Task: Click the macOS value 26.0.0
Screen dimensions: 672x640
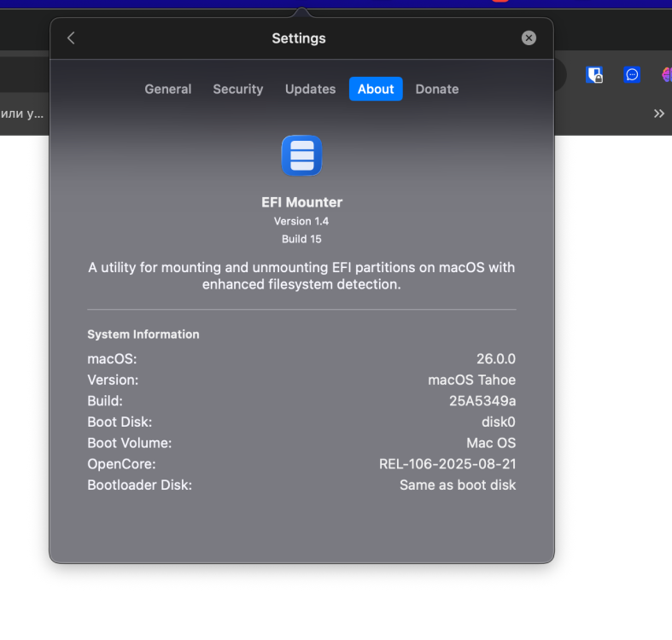Action: tap(496, 359)
